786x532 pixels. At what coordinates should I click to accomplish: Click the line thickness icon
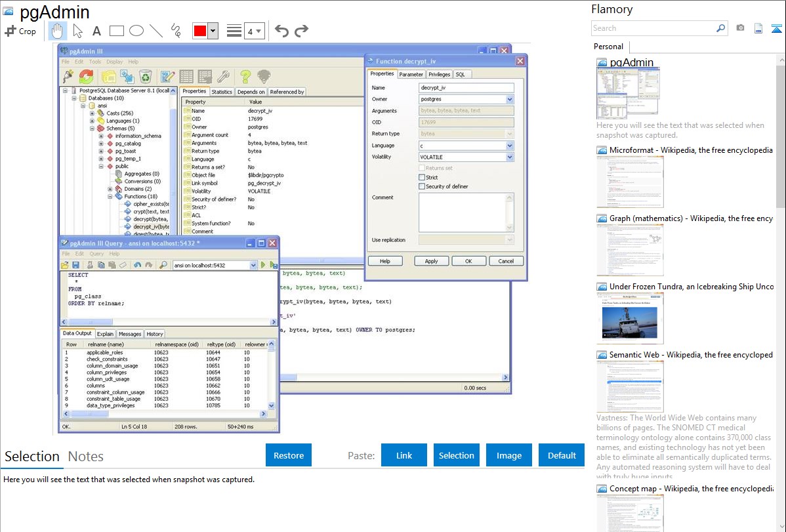(234, 31)
